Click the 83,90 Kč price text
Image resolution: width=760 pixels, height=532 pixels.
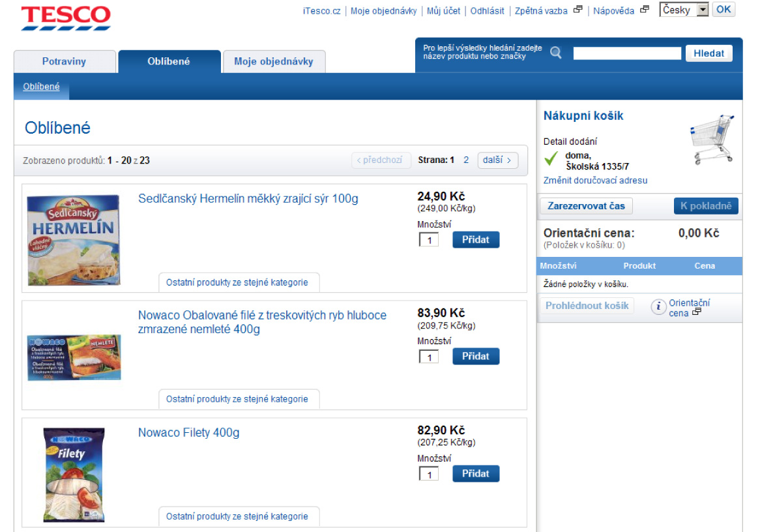(x=441, y=314)
